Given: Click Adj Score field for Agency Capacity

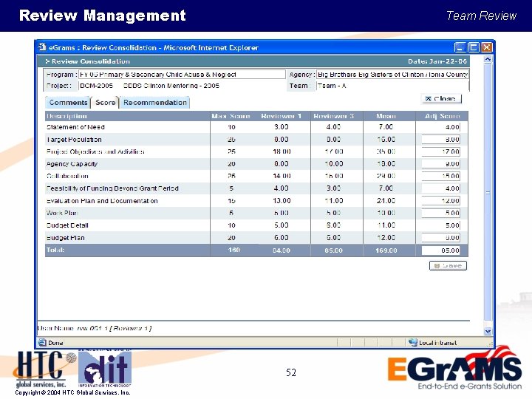Looking at the screenshot, I should coord(440,164).
